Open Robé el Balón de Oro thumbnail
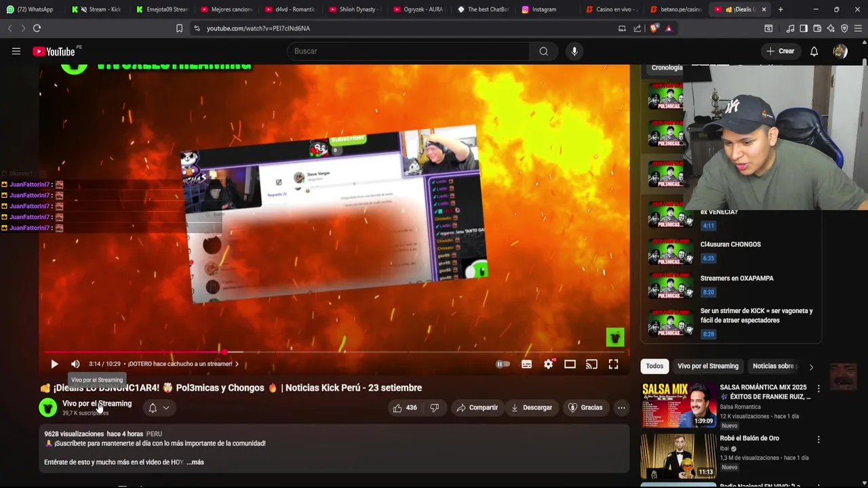 coord(679,456)
